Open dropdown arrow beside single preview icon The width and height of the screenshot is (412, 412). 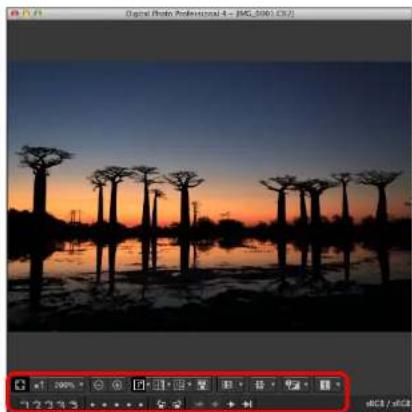148,385
